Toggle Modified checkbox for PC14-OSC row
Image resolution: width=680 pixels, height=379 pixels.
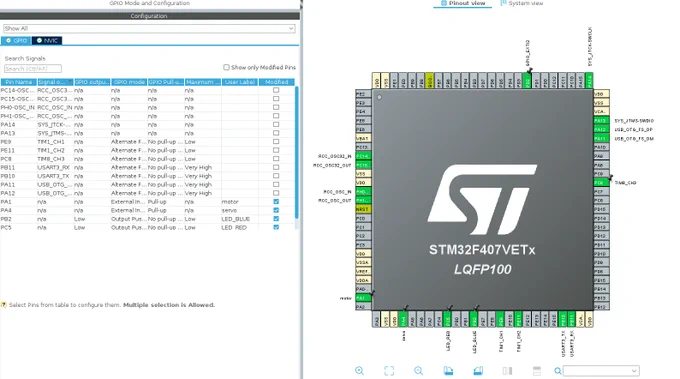[x=276, y=90]
